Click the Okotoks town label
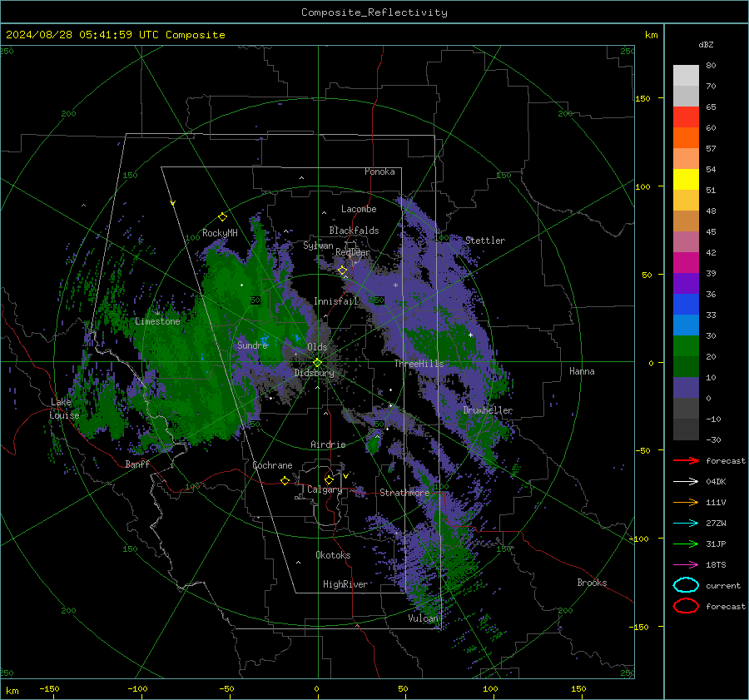This screenshot has width=749, height=700. (x=333, y=555)
